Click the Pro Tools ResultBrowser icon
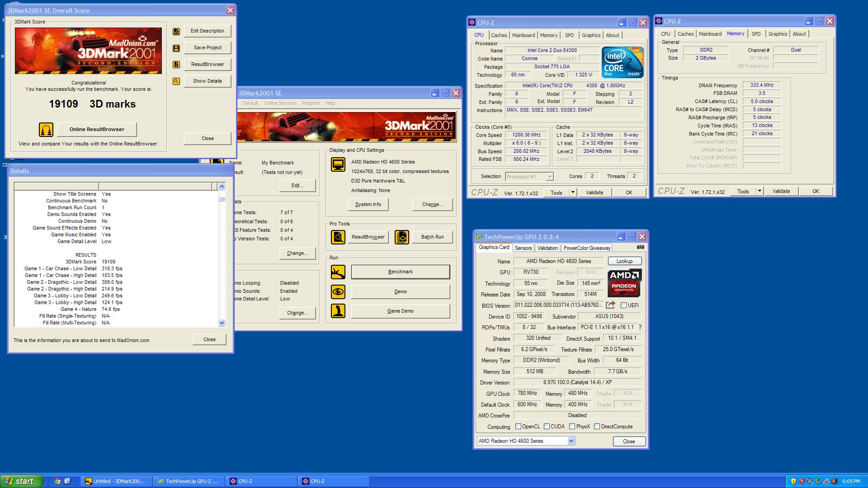This screenshot has height=488, width=868. click(x=338, y=237)
